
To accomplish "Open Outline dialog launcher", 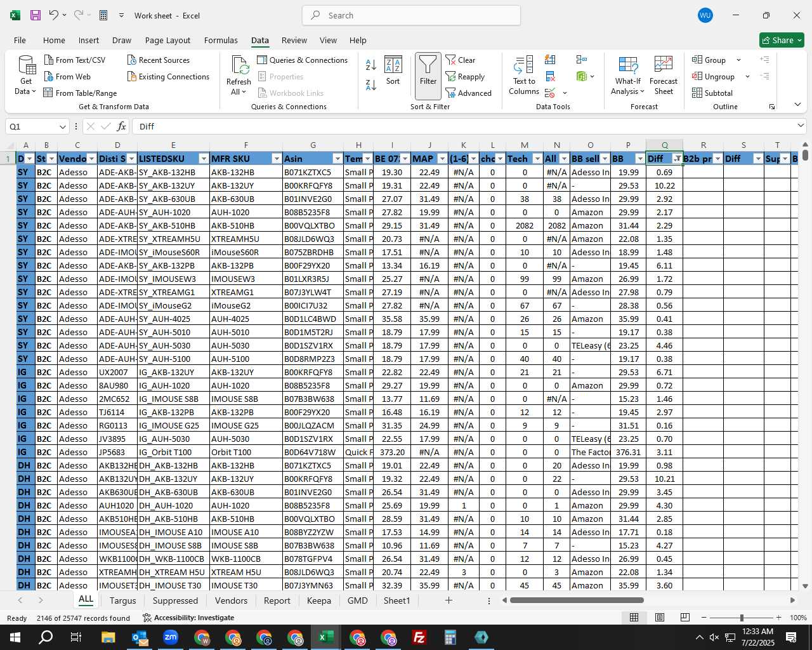I will pyautogui.click(x=772, y=107).
